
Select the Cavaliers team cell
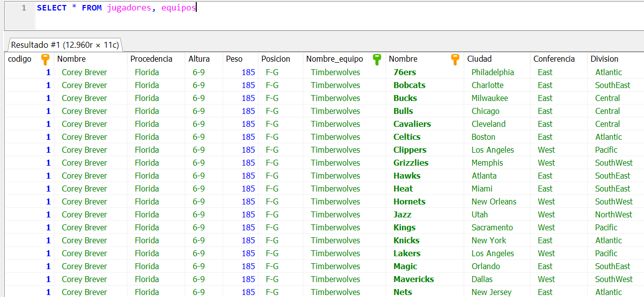(412, 124)
